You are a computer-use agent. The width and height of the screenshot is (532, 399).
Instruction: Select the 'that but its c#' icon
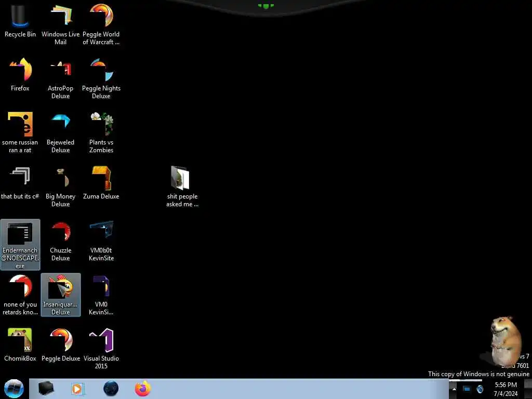(x=20, y=183)
